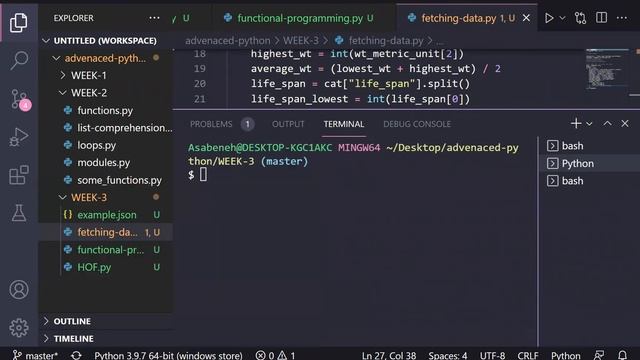The width and height of the screenshot is (640, 360).
Task: Switch to the OUTPUT tab
Action: tap(288, 124)
